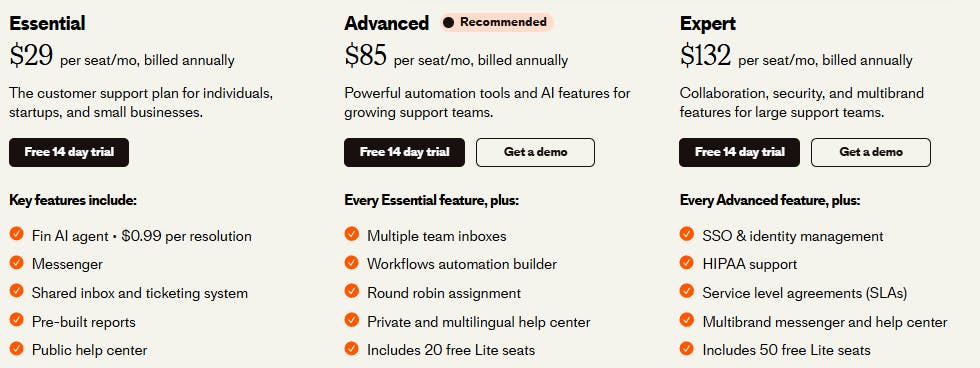
Task: Start the Advanced plan free 14 day trial
Action: point(404,152)
